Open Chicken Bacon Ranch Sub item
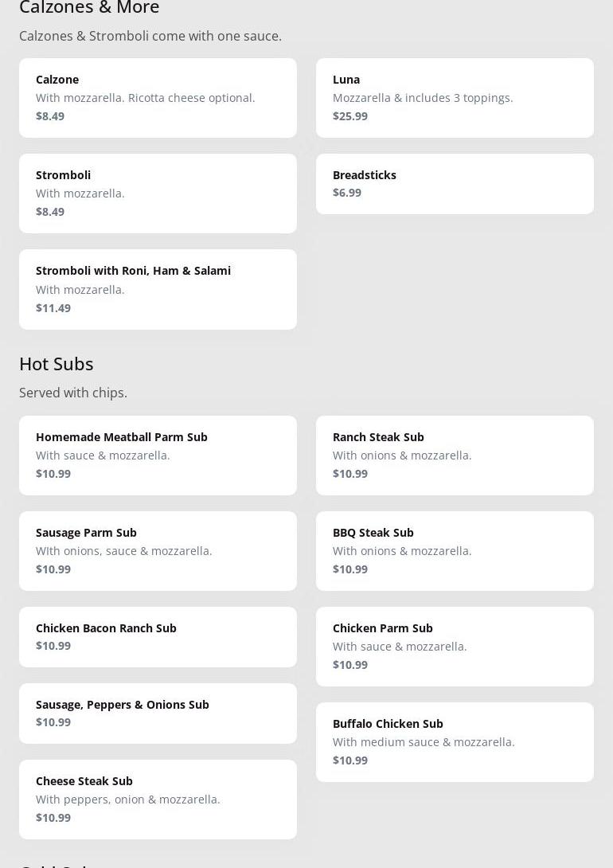 pos(158,637)
